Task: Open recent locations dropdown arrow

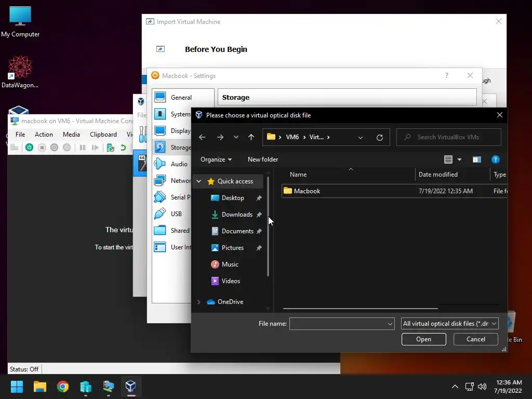Action: pyautogui.click(x=236, y=137)
